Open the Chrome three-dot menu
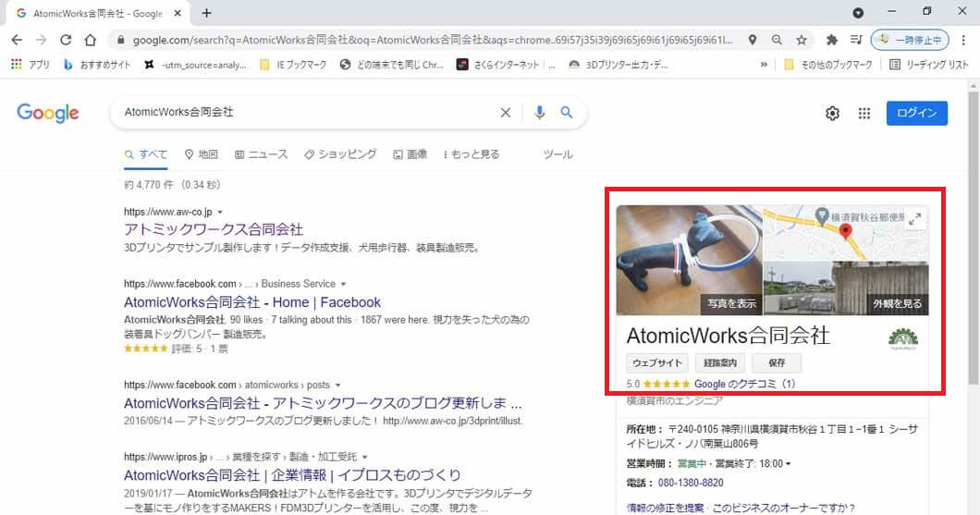 pyautogui.click(x=963, y=40)
